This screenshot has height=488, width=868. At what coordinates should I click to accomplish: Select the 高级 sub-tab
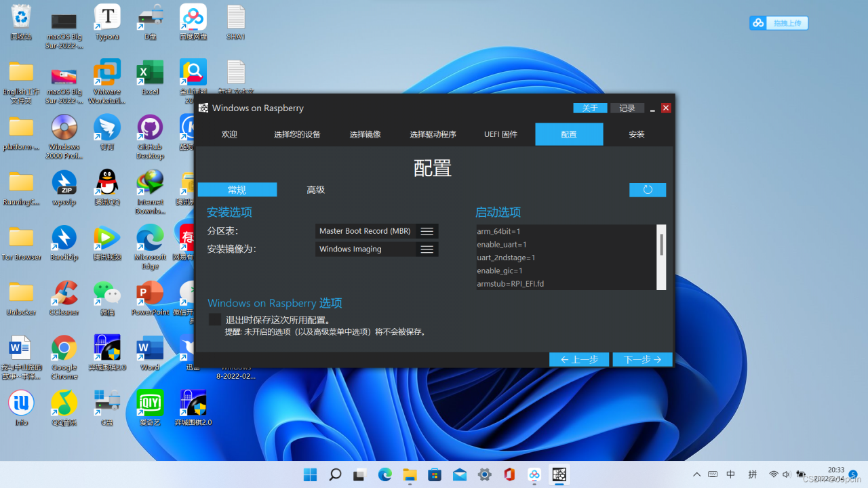(x=316, y=190)
